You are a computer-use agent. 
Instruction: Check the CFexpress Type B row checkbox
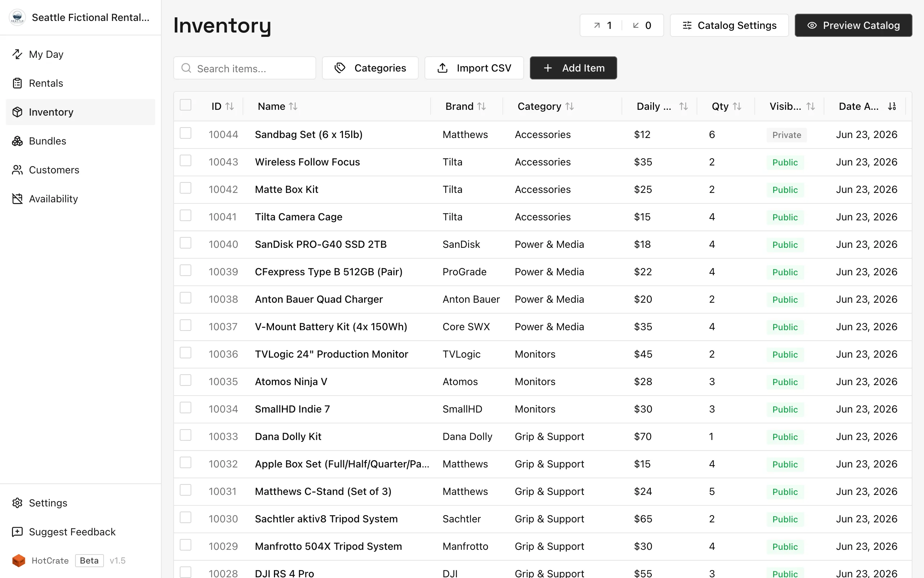click(x=186, y=270)
